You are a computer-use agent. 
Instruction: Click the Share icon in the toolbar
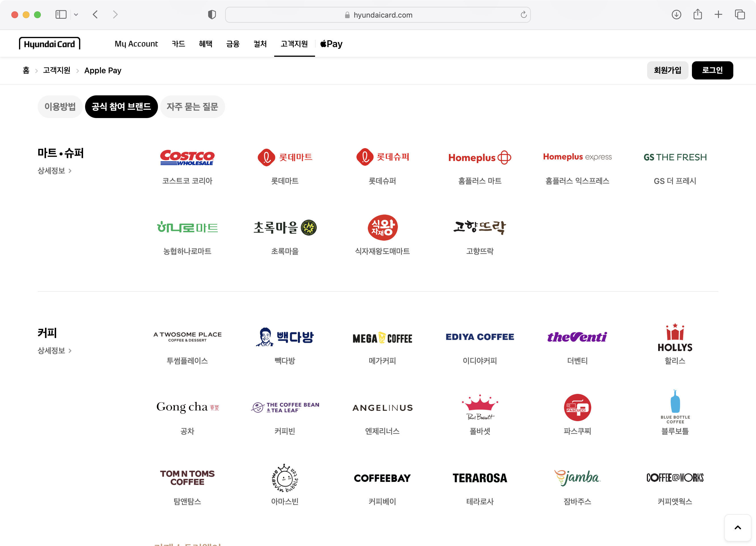(x=697, y=15)
